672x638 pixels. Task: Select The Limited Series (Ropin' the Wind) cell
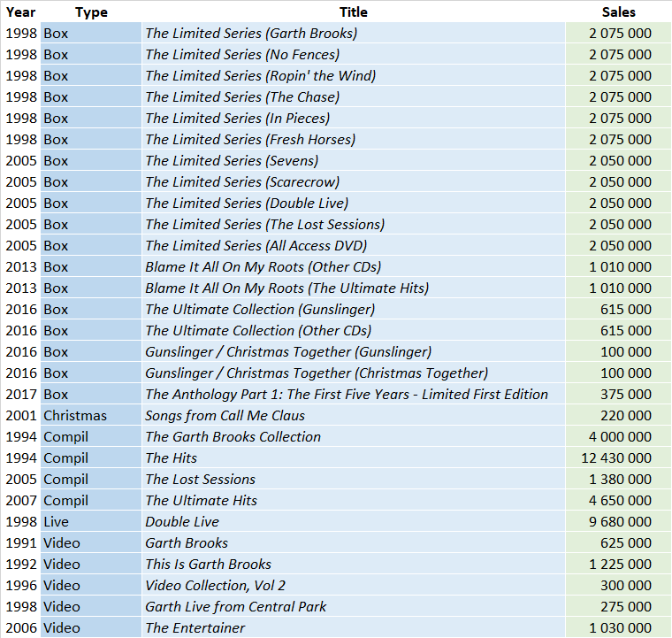coord(353,75)
